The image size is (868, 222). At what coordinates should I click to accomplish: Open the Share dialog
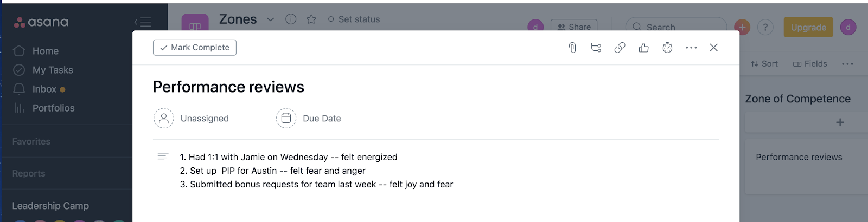[574, 27]
